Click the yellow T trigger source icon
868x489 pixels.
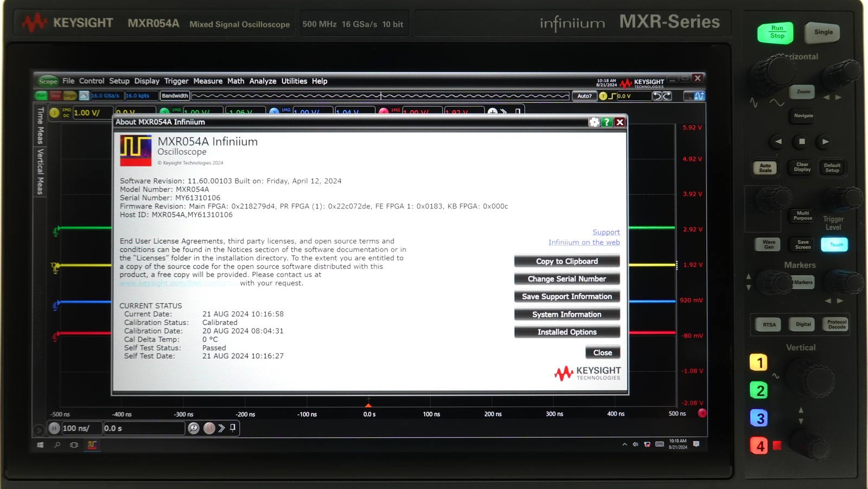[603, 96]
